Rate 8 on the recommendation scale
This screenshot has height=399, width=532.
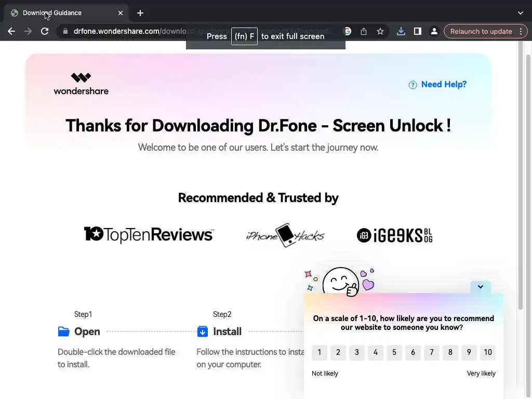point(450,352)
